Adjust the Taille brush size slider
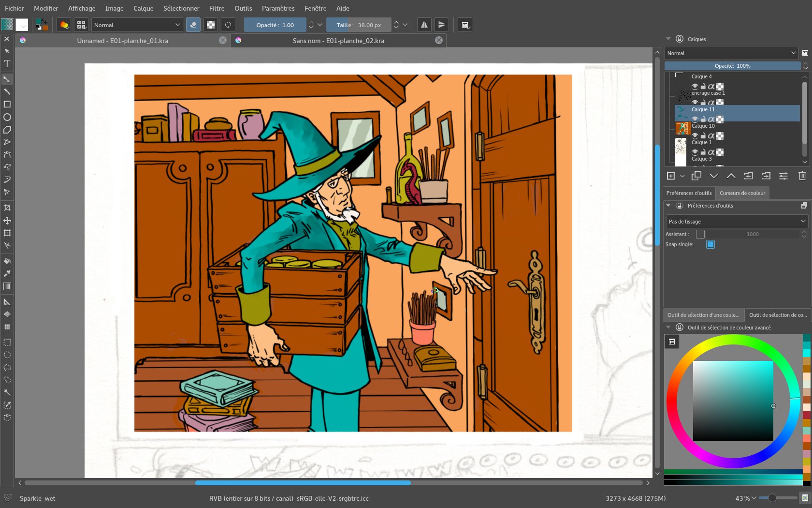This screenshot has width=812, height=508. click(359, 25)
